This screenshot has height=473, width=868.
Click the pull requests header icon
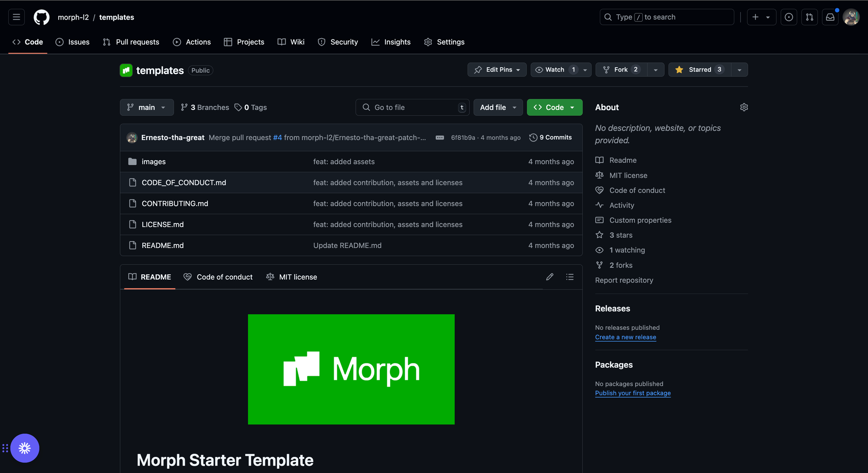tap(809, 17)
